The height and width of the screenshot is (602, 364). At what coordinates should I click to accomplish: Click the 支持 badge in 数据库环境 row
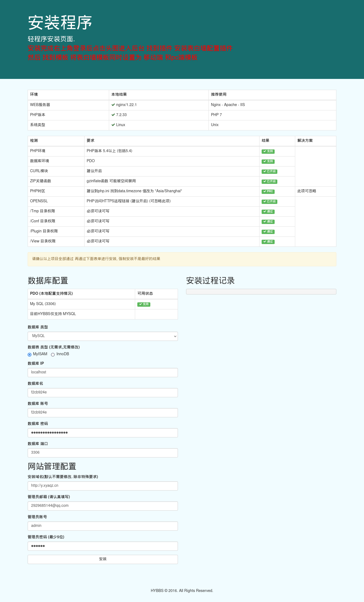coord(268,162)
